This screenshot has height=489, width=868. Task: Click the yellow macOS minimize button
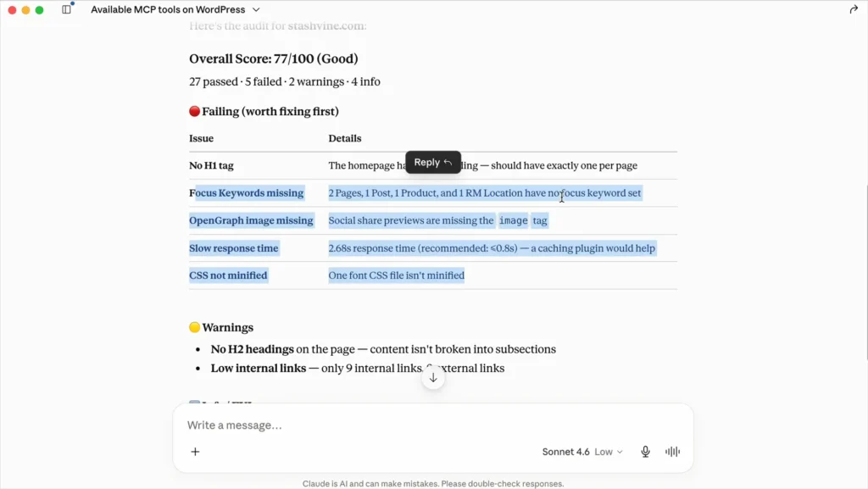(x=25, y=10)
